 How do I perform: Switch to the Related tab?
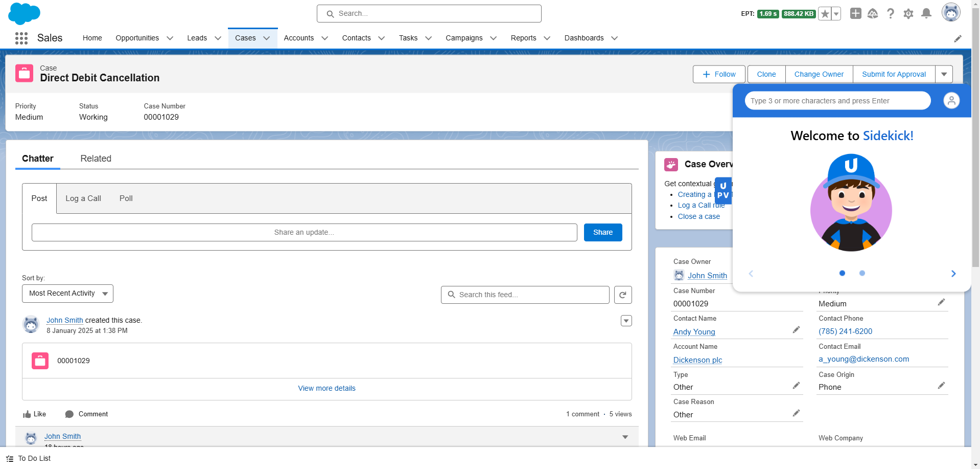[x=96, y=159]
